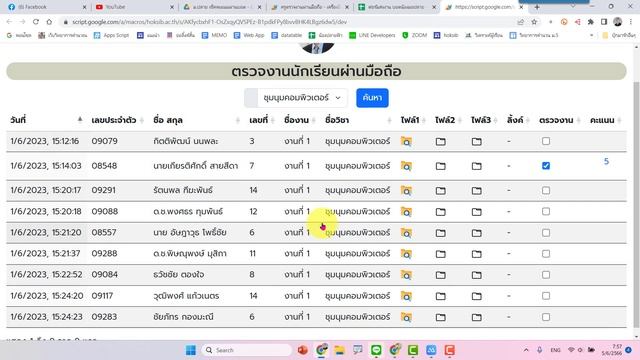Open file 1 icon for student 09288
Screen dimensions: 640x360
pos(406,254)
